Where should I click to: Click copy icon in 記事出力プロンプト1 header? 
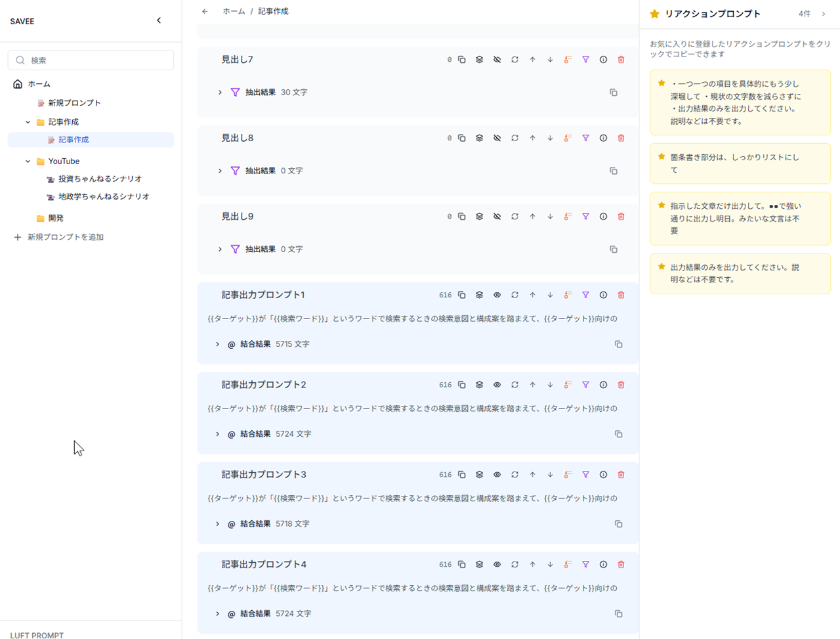pyautogui.click(x=462, y=295)
